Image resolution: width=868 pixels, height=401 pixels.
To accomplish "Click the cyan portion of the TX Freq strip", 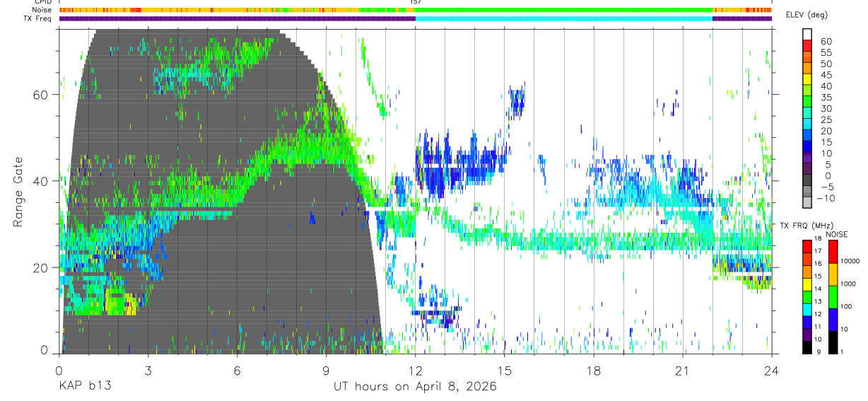I will coord(564,18).
